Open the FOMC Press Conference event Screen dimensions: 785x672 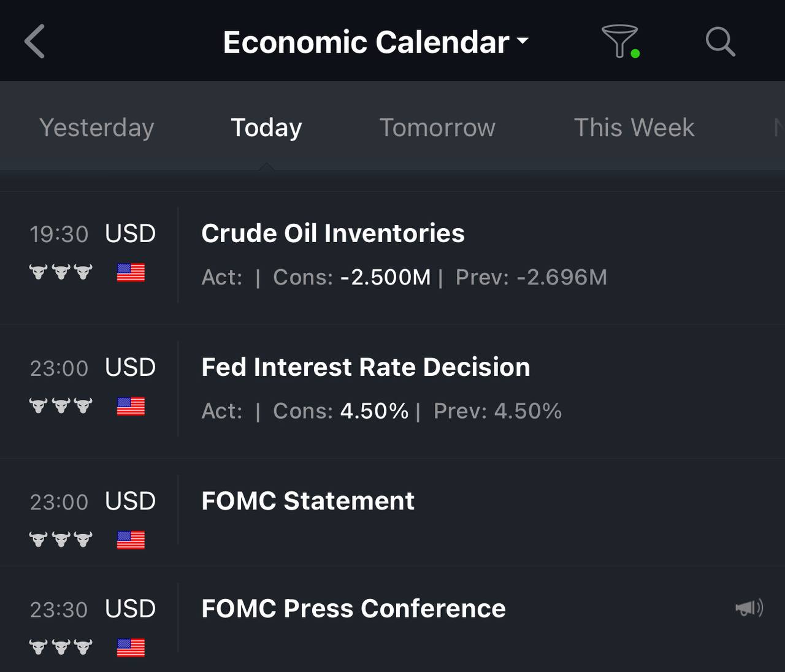coord(392,619)
